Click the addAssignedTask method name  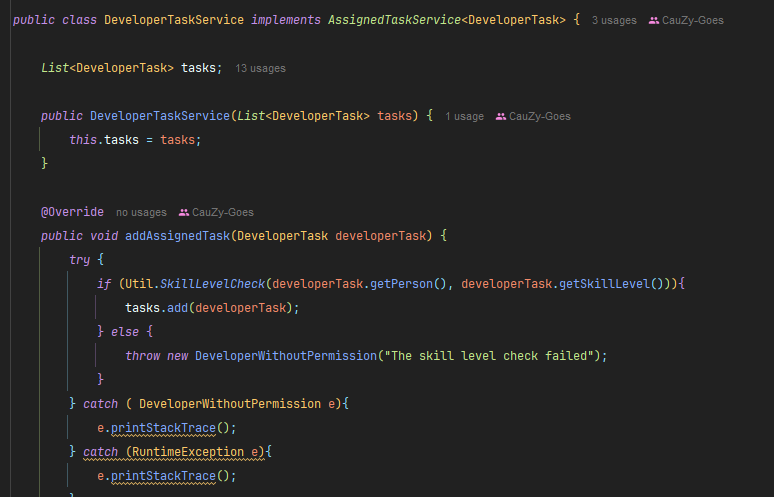178,236
